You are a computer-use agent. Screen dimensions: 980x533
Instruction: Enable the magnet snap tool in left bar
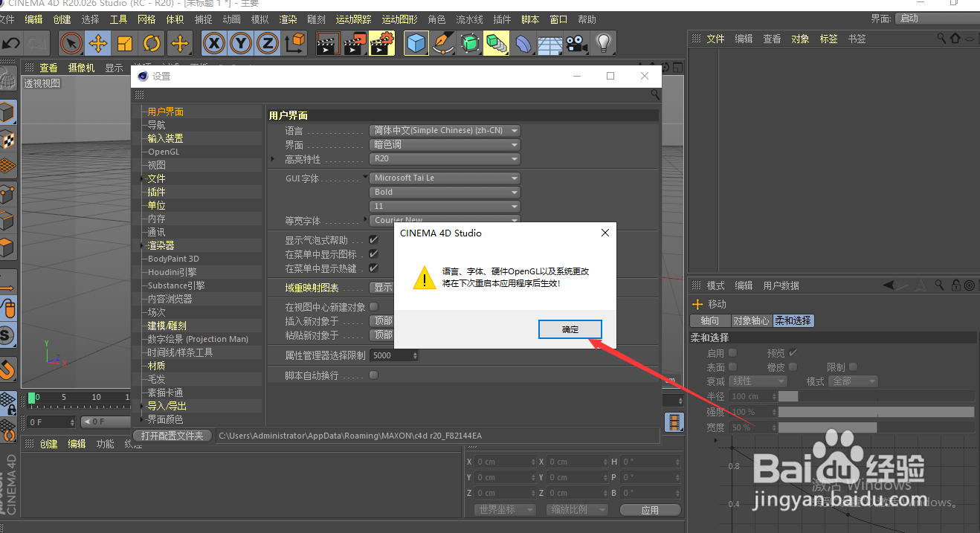pyautogui.click(x=7, y=369)
